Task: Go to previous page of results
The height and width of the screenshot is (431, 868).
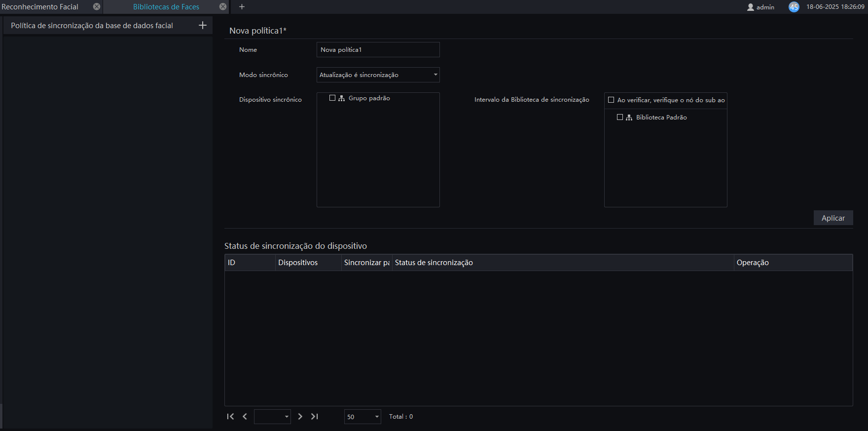Action: click(x=245, y=417)
